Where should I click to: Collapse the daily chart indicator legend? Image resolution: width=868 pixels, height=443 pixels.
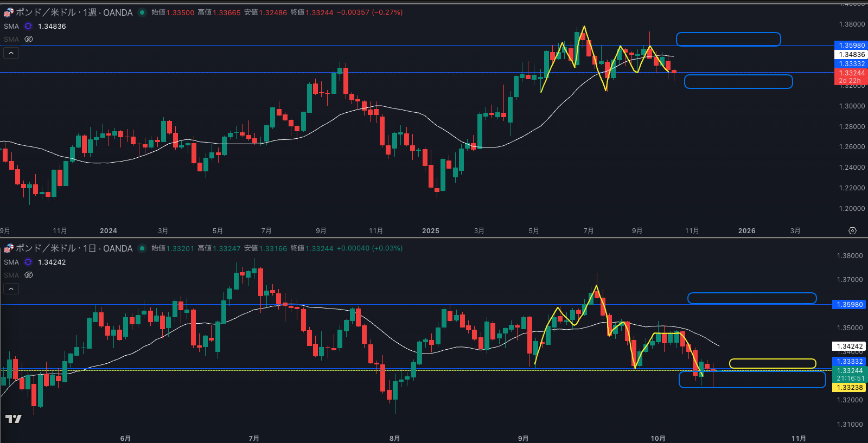(x=11, y=288)
